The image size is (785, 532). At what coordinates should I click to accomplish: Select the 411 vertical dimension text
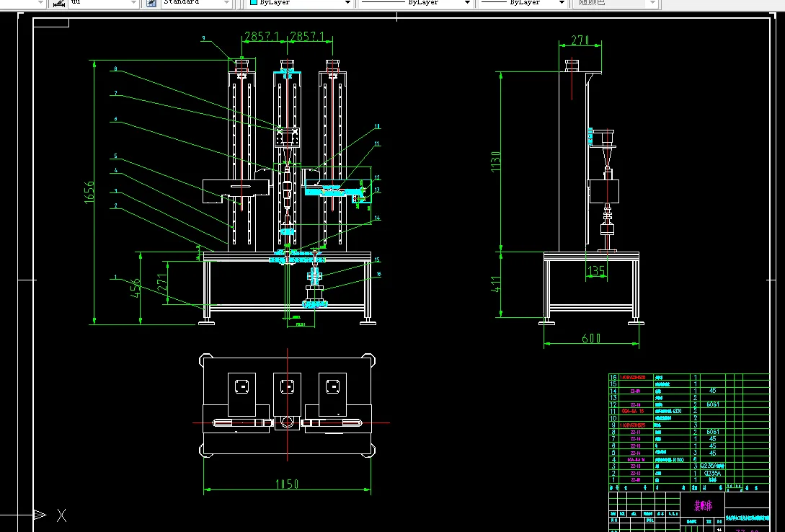coord(496,284)
